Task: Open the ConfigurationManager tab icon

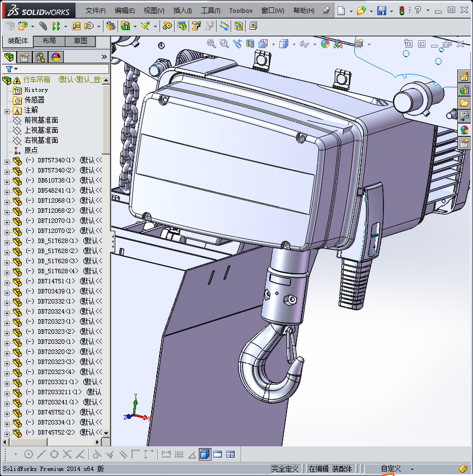Action: (x=40, y=57)
